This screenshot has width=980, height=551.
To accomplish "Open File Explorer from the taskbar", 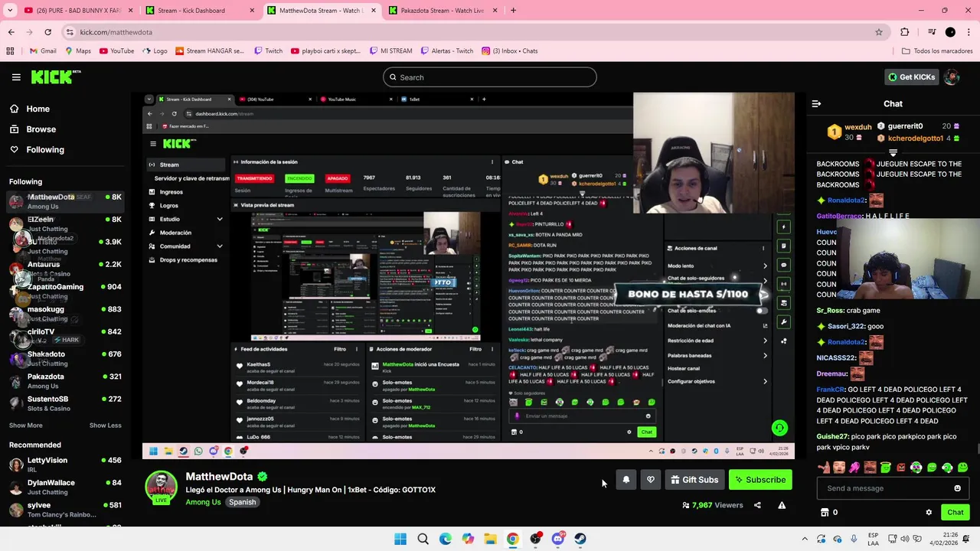I will 490,539.
